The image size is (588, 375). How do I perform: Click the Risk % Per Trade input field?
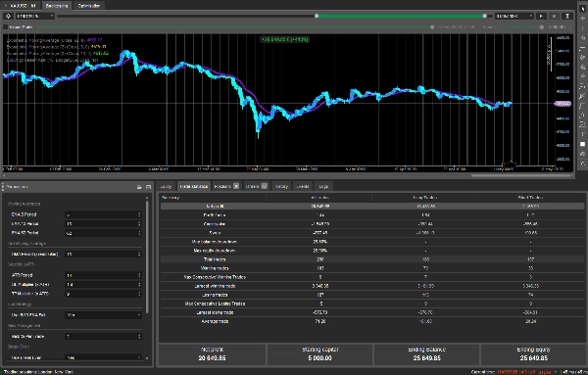click(x=103, y=337)
